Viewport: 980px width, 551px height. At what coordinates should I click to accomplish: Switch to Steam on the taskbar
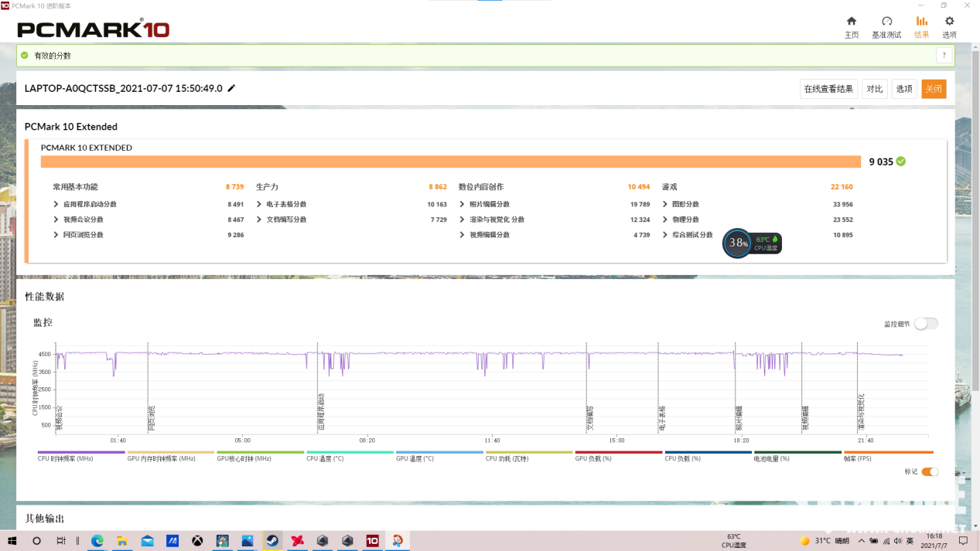coord(272,541)
